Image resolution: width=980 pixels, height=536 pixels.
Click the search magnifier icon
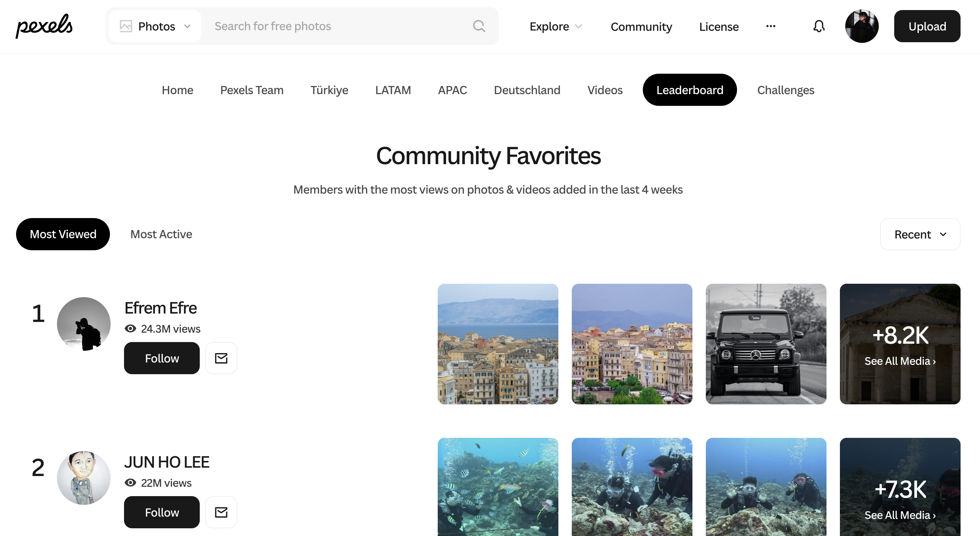(x=479, y=26)
